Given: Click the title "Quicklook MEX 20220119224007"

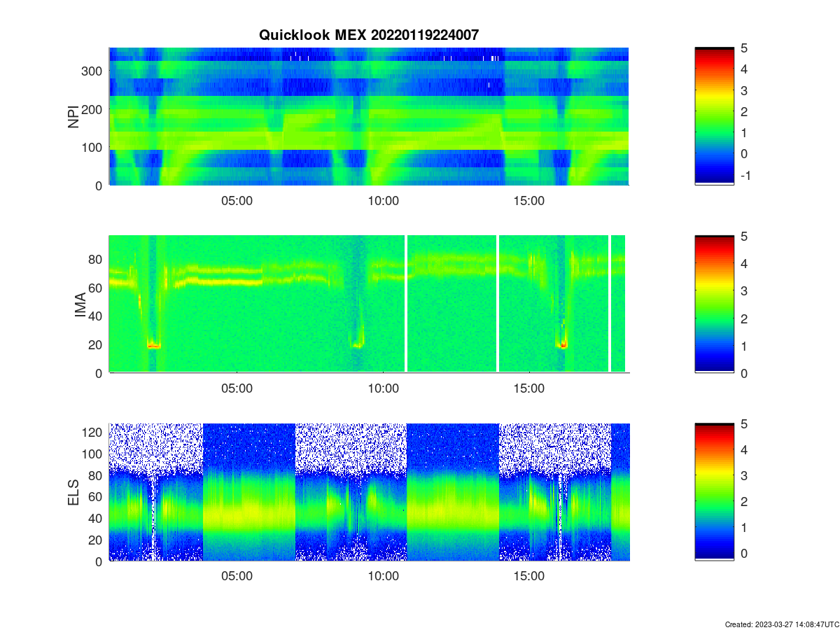Looking at the screenshot, I should [369, 35].
